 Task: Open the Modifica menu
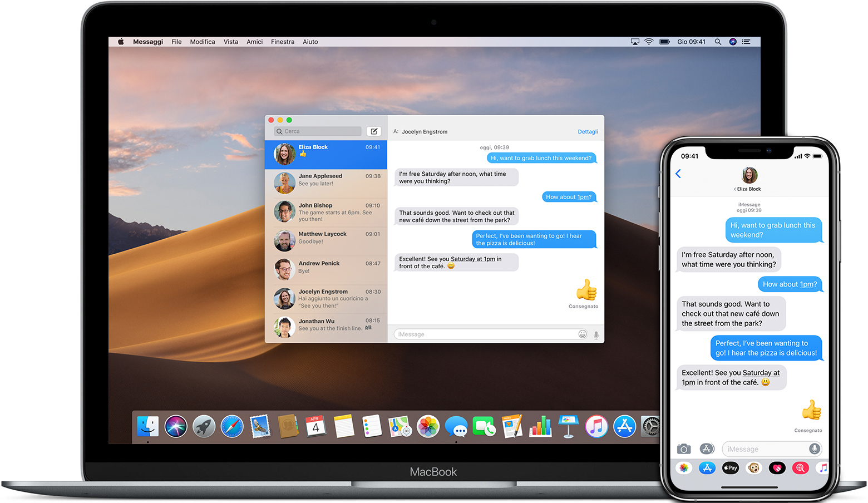pyautogui.click(x=202, y=41)
